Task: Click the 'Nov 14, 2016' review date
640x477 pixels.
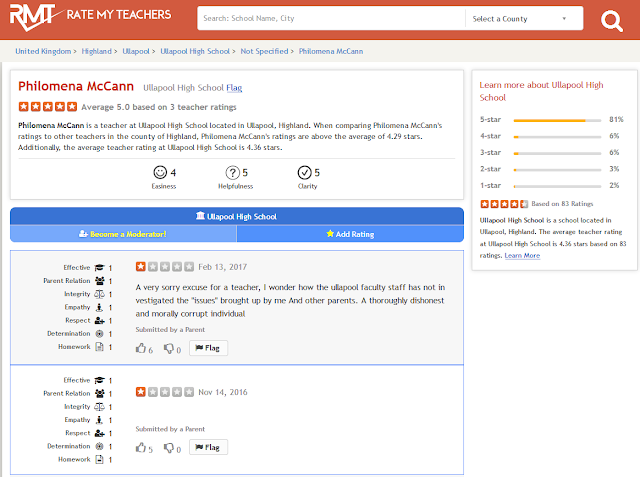Action: tap(222, 392)
